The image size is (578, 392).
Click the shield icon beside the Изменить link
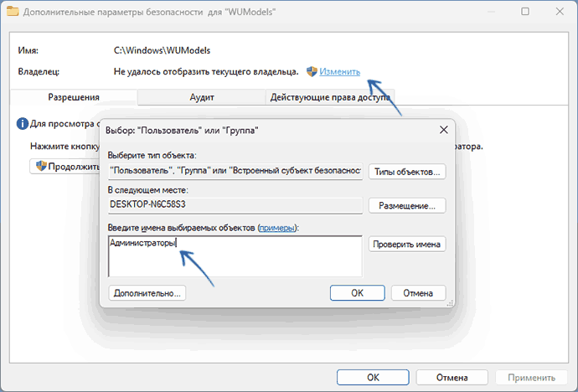(x=312, y=72)
